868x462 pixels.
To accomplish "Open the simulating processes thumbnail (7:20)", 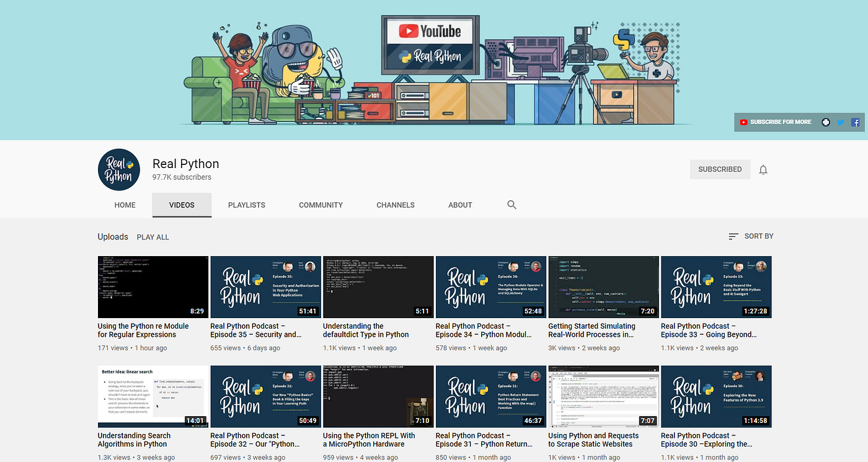I will (604, 287).
